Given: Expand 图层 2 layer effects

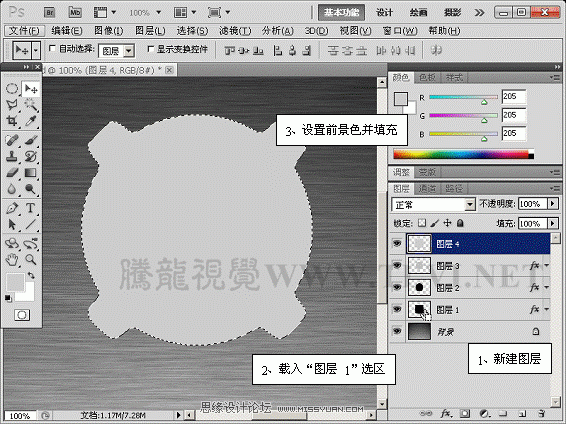Looking at the screenshot, I should pyautogui.click(x=547, y=287).
